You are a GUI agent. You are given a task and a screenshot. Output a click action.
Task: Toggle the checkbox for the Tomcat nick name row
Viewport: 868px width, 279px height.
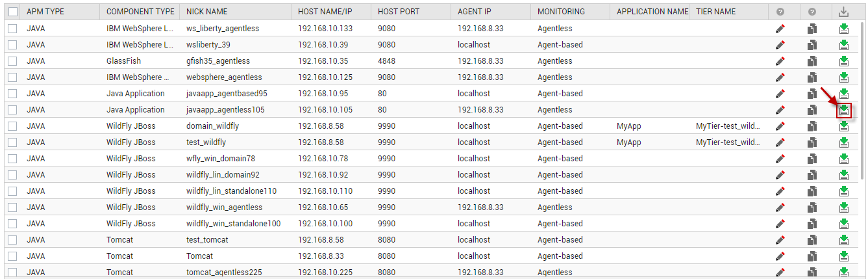pos(12,256)
